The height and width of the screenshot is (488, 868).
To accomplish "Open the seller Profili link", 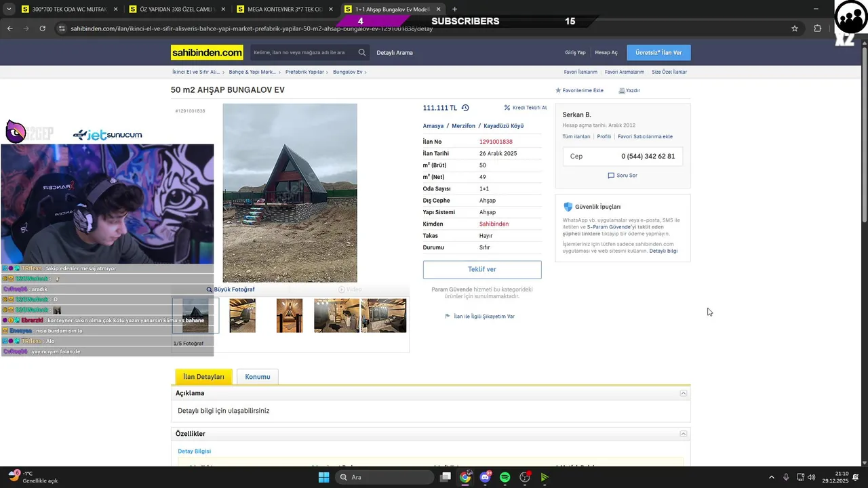I will point(604,137).
